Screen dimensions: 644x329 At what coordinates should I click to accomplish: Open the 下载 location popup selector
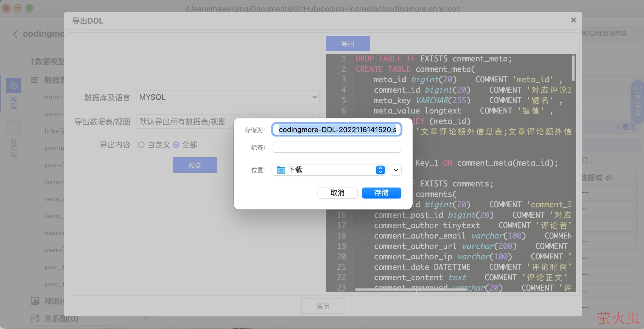point(329,170)
